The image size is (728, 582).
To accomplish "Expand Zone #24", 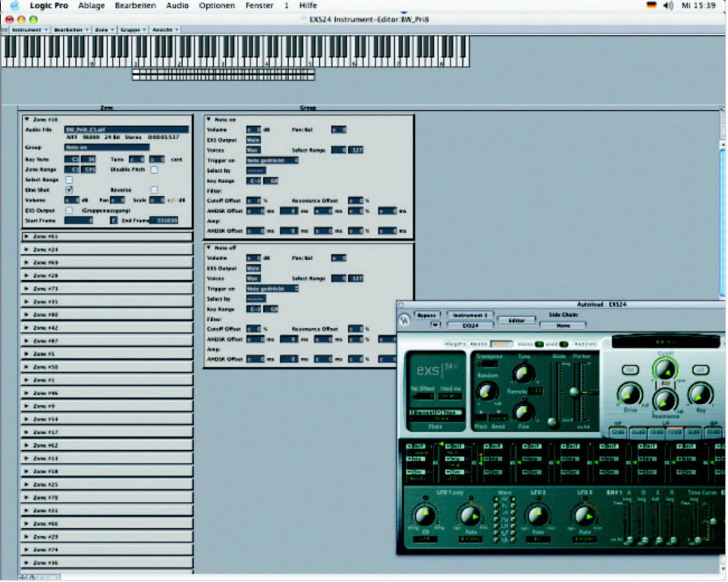I will pyautogui.click(x=27, y=250).
